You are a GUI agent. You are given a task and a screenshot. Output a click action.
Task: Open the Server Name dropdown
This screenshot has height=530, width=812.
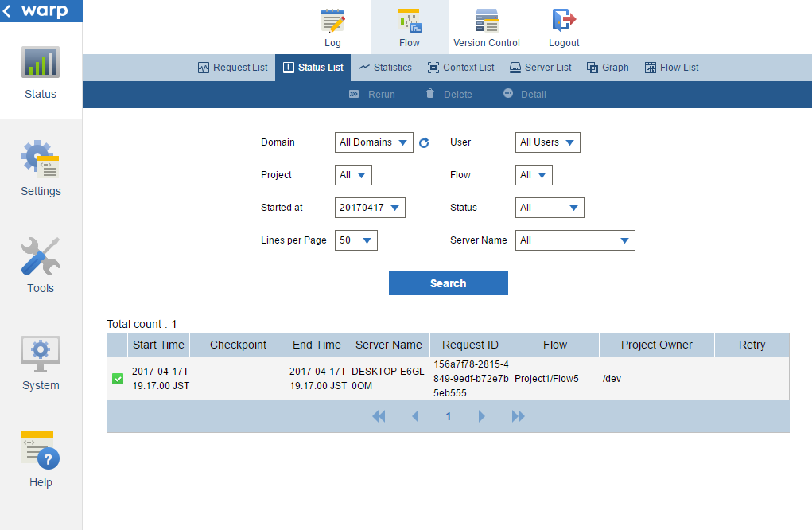pos(574,240)
